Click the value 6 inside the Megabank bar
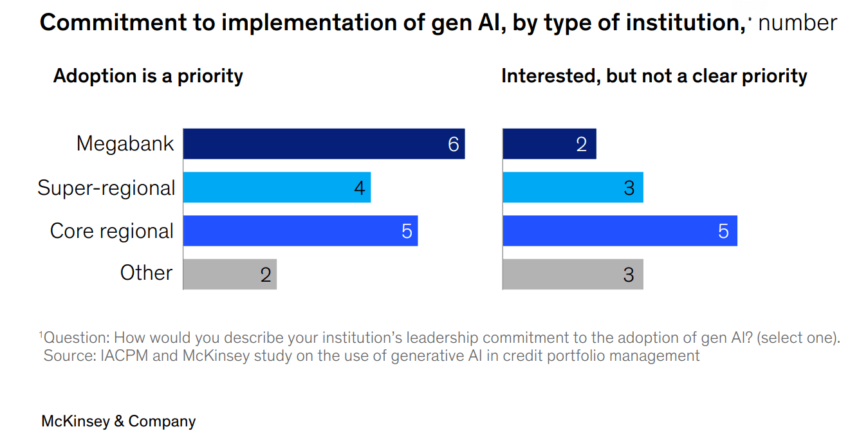 (454, 144)
